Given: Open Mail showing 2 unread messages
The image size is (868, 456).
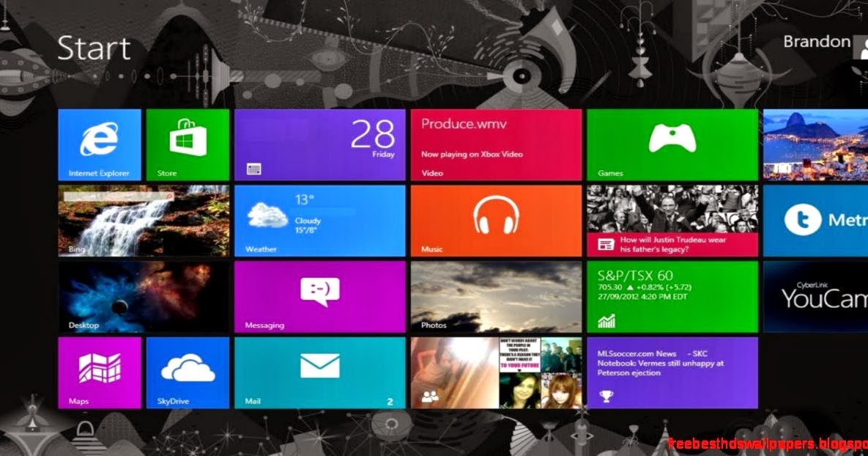Looking at the screenshot, I should click(319, 372).
